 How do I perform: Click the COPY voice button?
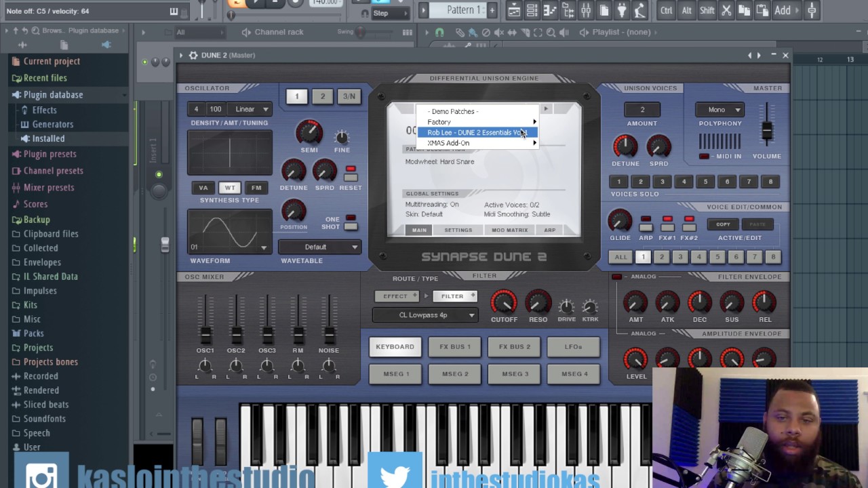click(x=723, y=224)
